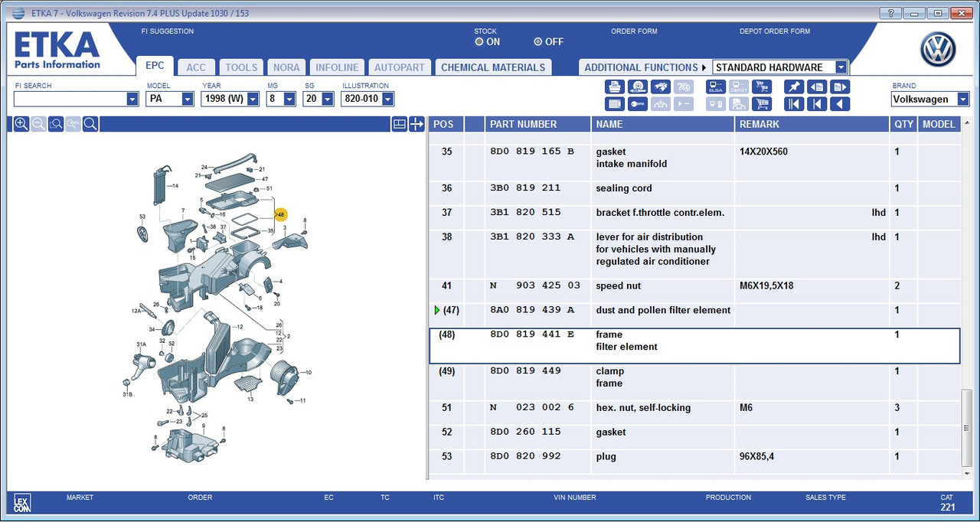Switch to the NORA tab
The height and width of the screenshot is (522, 980).
286,67
